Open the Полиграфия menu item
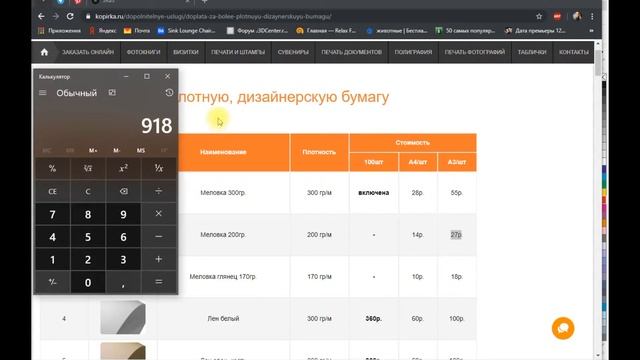The width and height of the screenshot is (640, 360). 413,52
